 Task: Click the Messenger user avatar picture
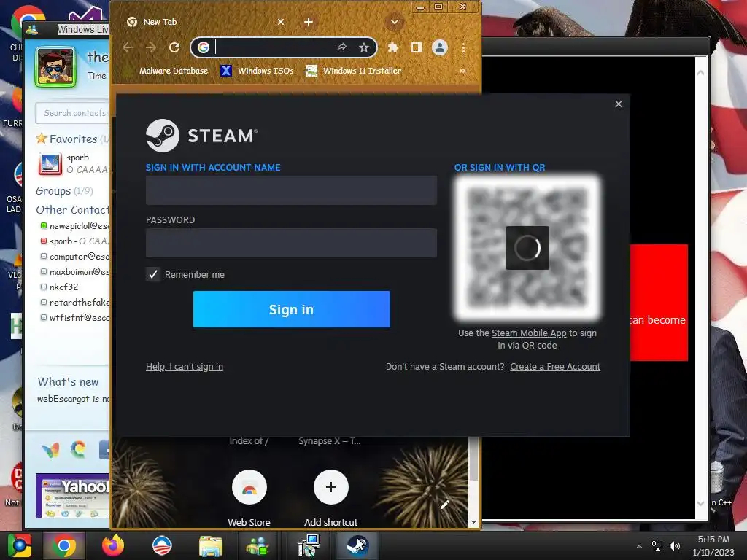coord(55,66)
